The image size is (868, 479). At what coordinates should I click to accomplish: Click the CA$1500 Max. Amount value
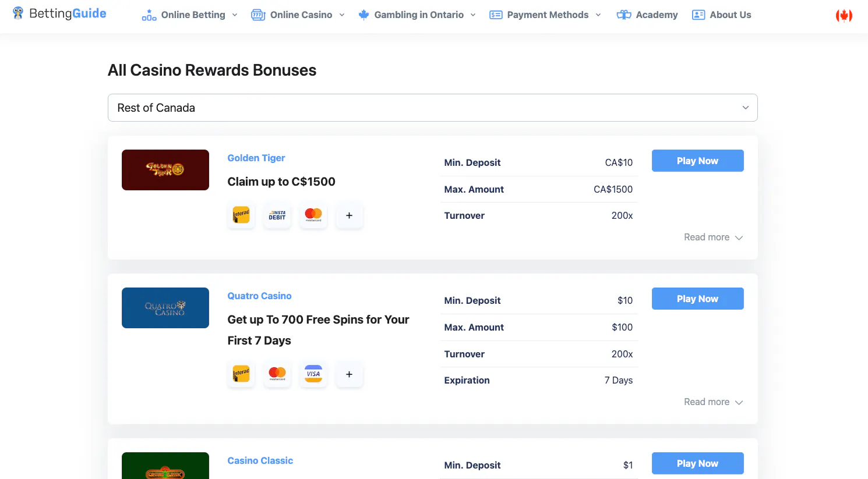(x=613, y=189)
